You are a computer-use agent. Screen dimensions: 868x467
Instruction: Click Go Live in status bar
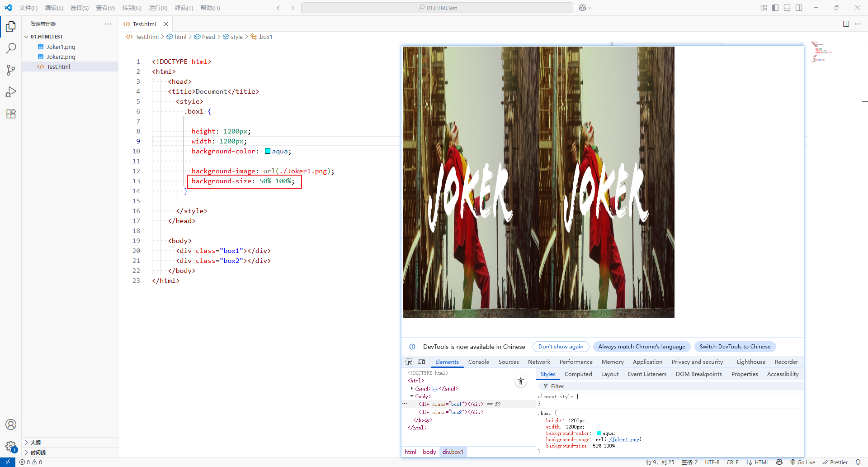coord(802,462)
